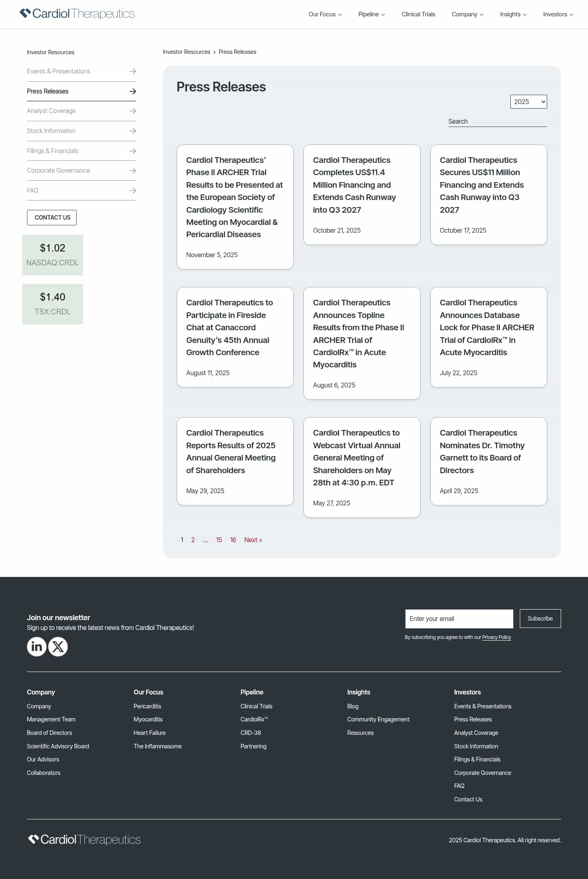
Task: Open CardiolRx footer link
Action: tap(254, 719)
